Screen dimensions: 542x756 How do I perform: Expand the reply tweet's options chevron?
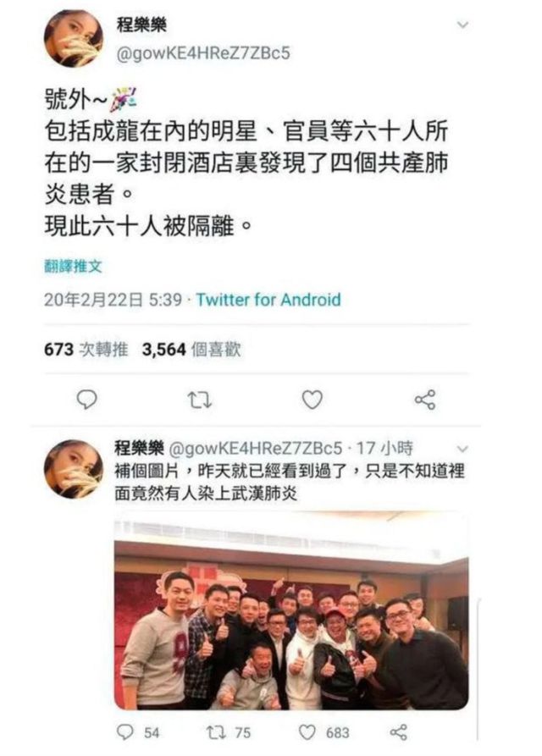[x=462, y=449]
